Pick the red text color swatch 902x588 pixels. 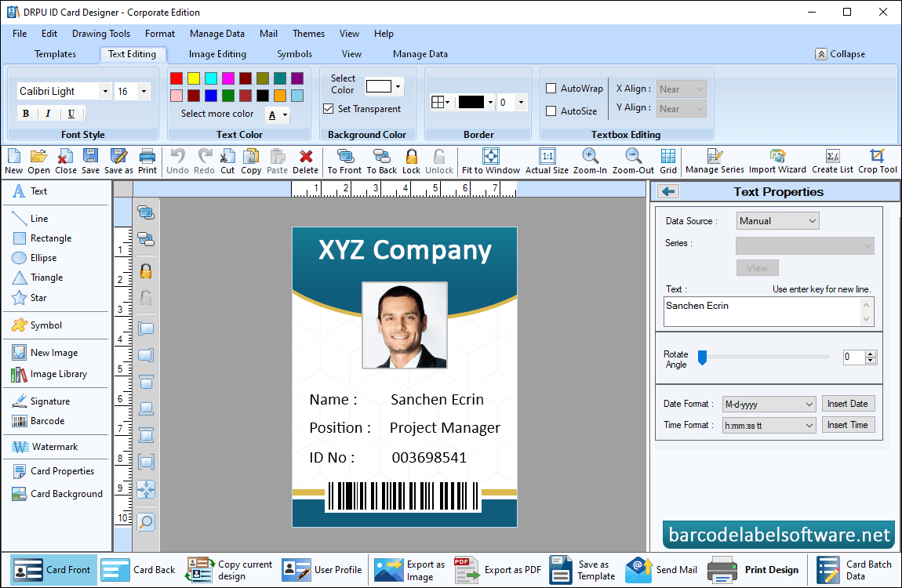coord(176,78)
